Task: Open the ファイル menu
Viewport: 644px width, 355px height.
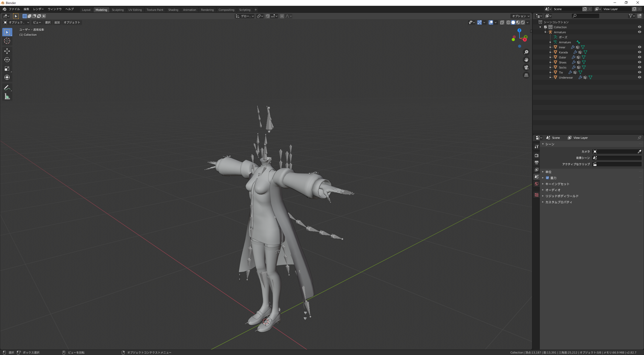Action: coord(14,9)
